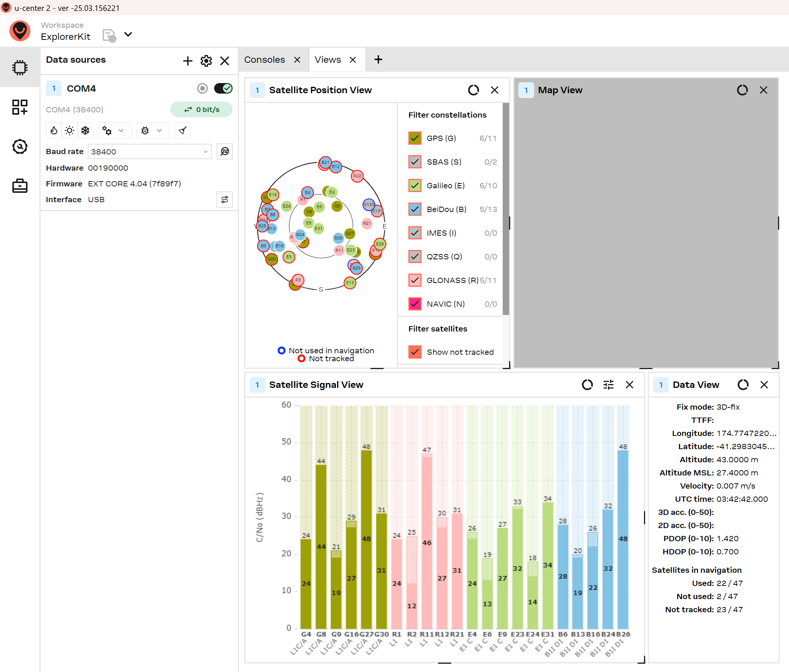Select the Views tab

pyautogui.click(x=328, y=60)
